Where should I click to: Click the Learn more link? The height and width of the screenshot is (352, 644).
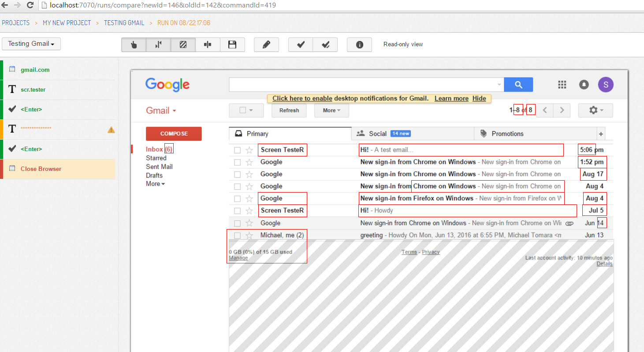click(451, 98)
